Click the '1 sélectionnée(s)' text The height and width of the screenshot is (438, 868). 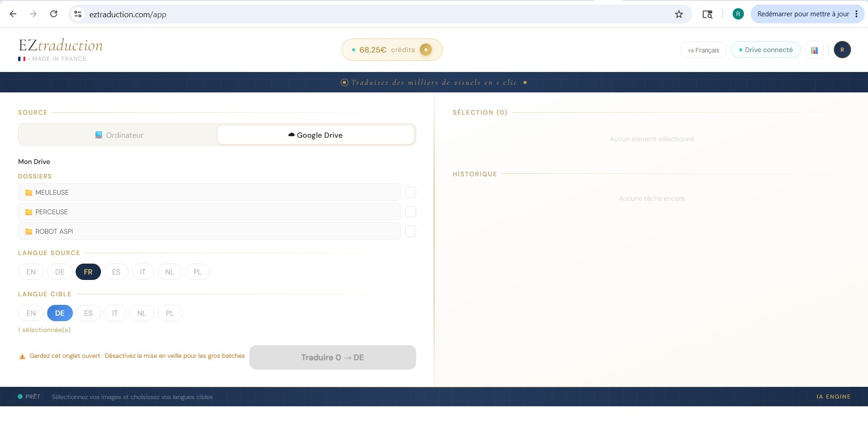44,330
